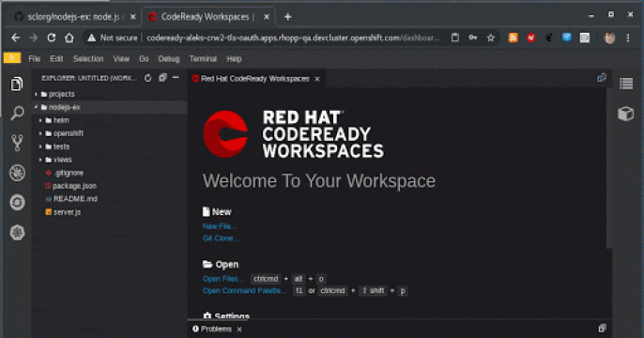Image resolution: width=644 pixels, height=338 pixels.
Task: Open the RSS feed extension icon
Action: pyautogui.click(x=513, y=38)
